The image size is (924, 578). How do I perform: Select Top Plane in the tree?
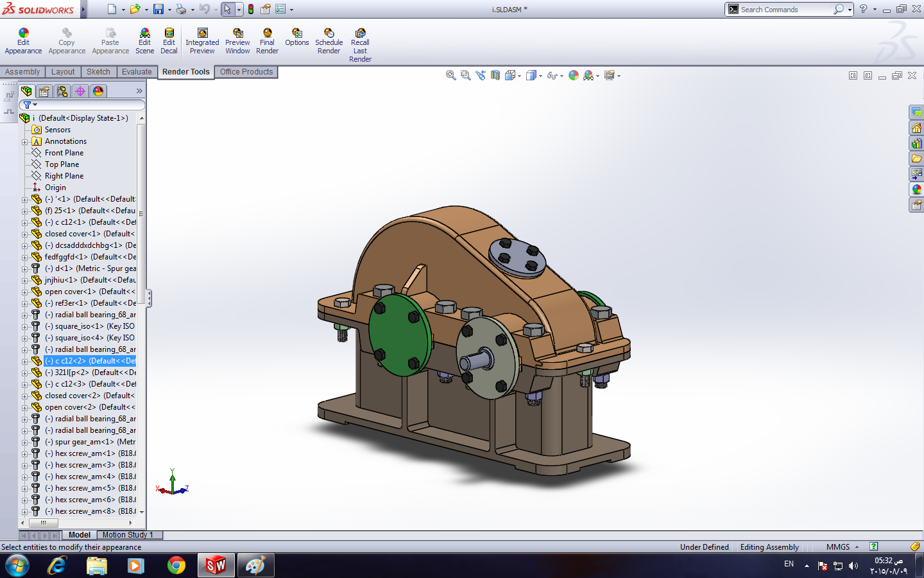pos(62,164)
